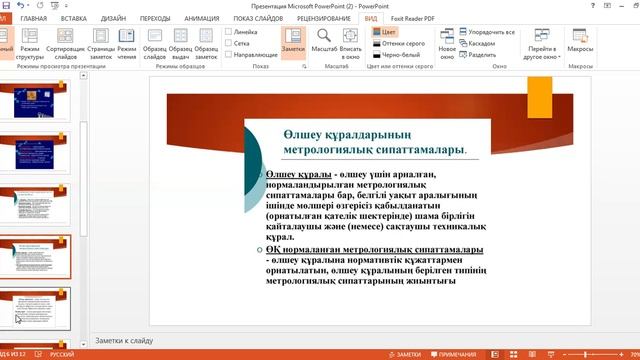The image size is (640, 360).
Task: Open Страницы заметок view
Action: [x=101, y=44]
